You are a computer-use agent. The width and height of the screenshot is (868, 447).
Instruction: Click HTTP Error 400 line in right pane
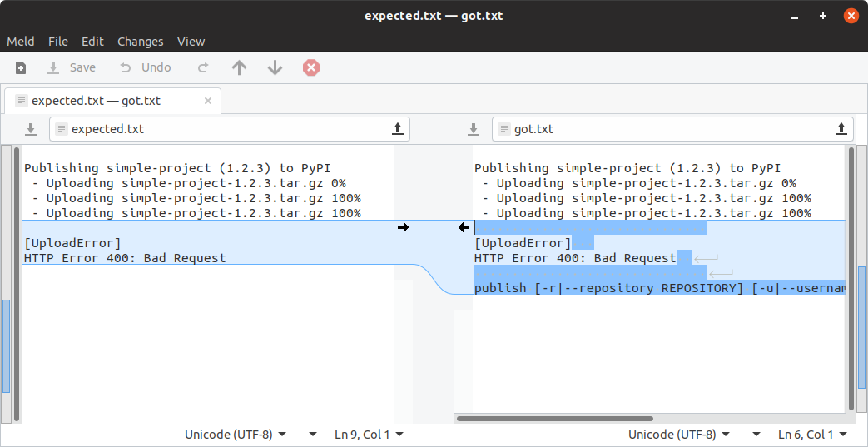575,258
